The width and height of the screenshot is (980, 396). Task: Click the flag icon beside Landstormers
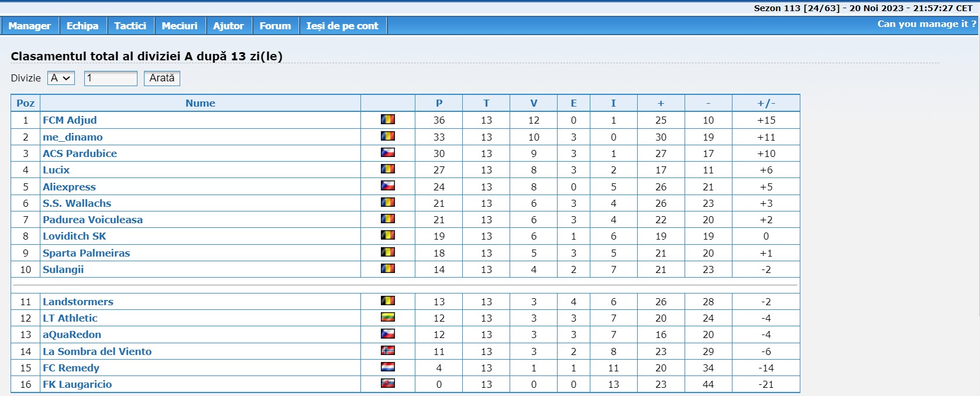click(388, 301)
